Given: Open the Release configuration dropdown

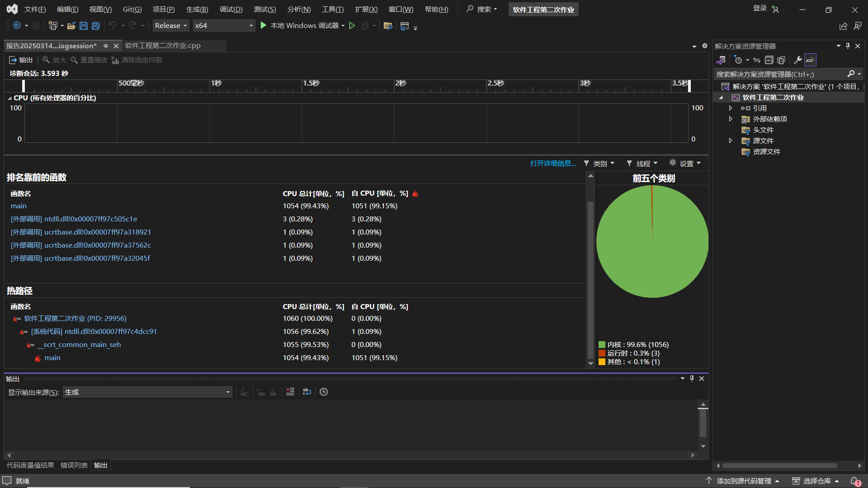Looking at the screenshot, I should tap(171, 26).
